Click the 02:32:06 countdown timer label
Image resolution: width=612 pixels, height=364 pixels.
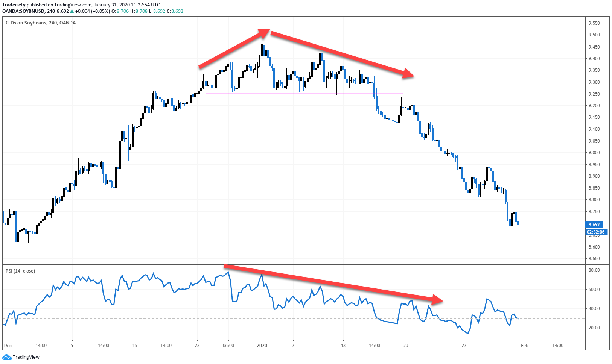595,232
